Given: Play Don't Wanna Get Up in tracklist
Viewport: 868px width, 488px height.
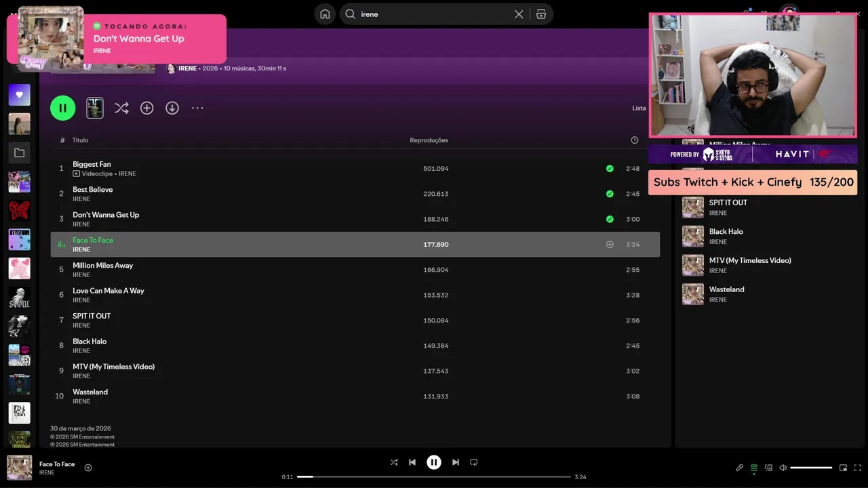Looking at the screenshot, I should point(106,215).
